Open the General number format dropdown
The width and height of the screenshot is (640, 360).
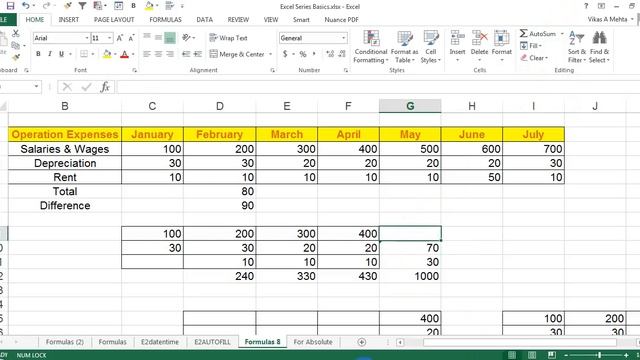(344, 38)
